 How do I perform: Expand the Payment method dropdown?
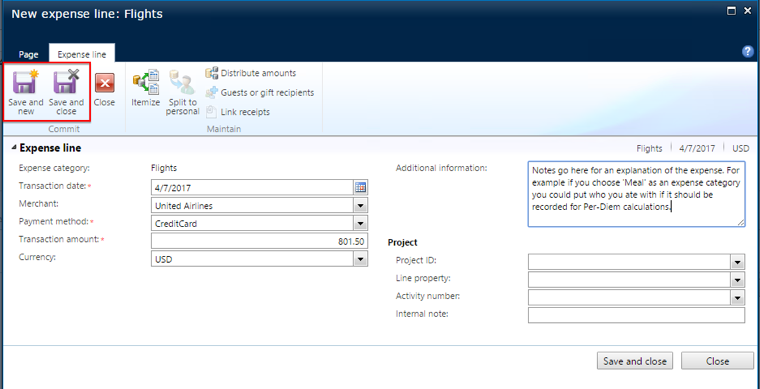click(x=360, y=224)
